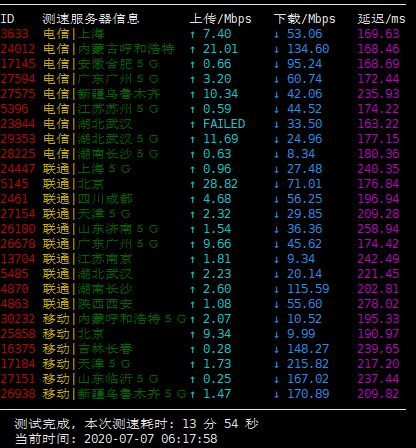Click the timestamp 2020-07-07 06:17:58

click(151, 439)
